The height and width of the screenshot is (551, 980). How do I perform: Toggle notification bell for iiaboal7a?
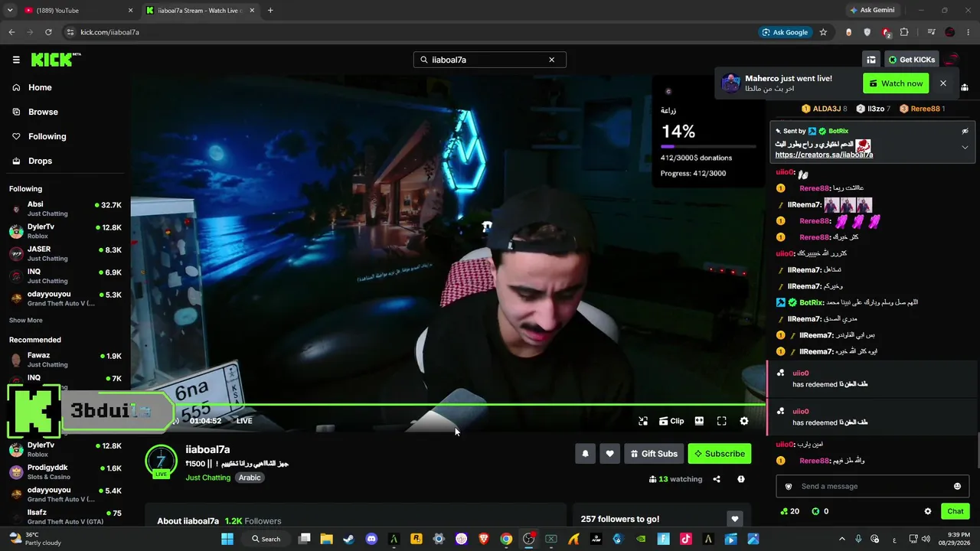coord(585,454)
